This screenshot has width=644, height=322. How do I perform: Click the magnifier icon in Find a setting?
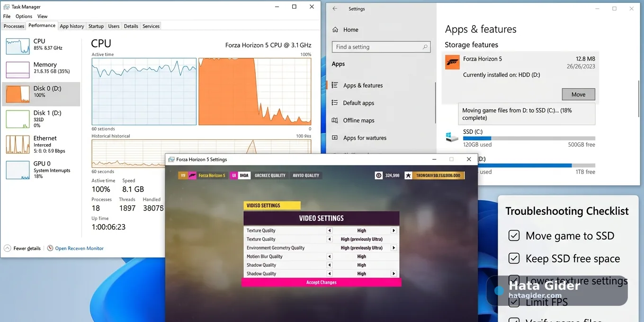tap(425, 47)
